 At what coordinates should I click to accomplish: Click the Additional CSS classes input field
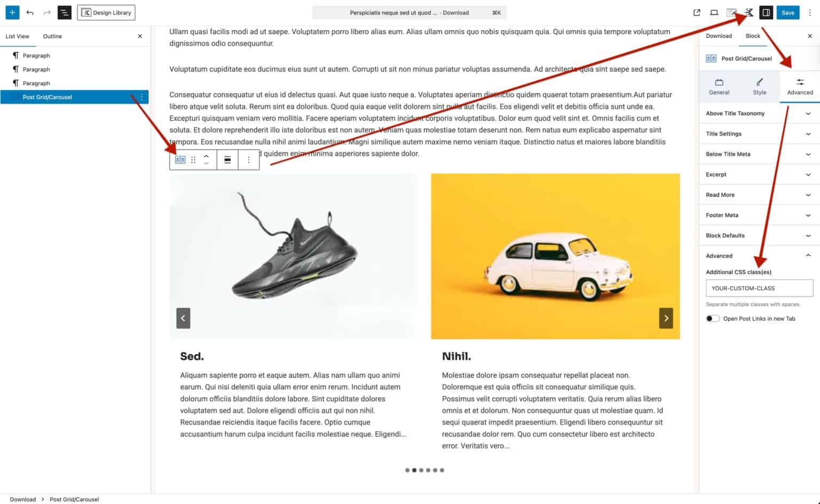pos(759,288)
